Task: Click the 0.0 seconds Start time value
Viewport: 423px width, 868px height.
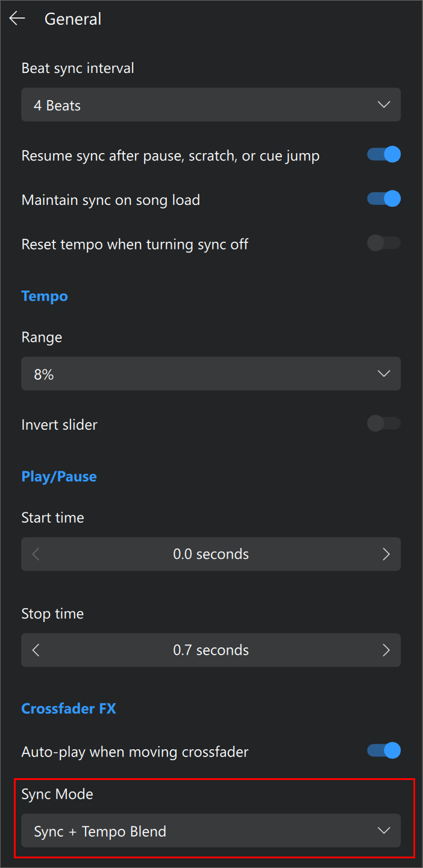Action: pos(211,554)
